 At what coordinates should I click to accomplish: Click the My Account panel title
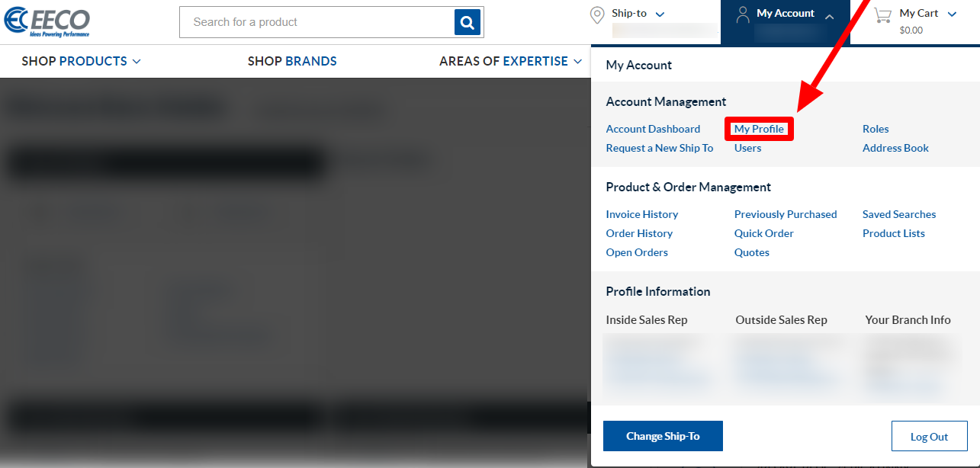click(639, 65)
